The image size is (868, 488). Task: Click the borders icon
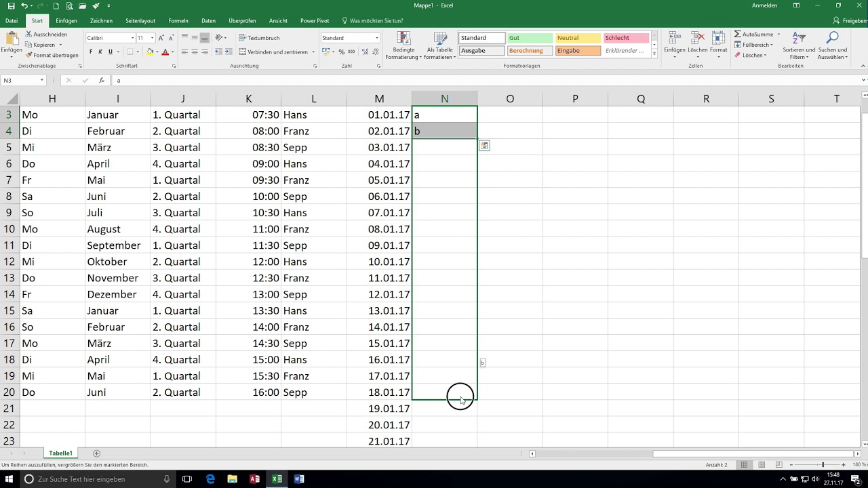(x=132, y=52)
